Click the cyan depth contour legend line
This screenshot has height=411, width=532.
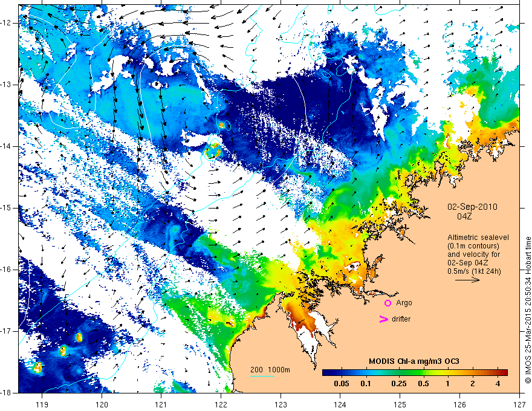262,376
